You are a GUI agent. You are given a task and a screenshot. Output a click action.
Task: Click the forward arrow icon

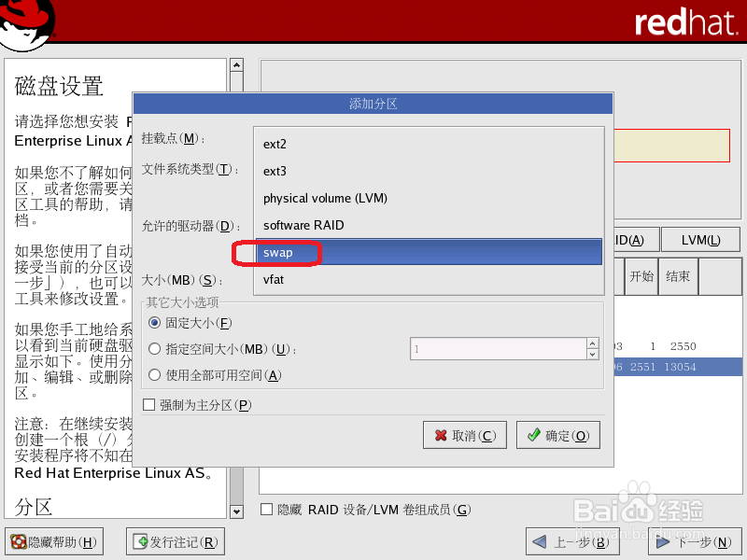(x=663, y=541)
